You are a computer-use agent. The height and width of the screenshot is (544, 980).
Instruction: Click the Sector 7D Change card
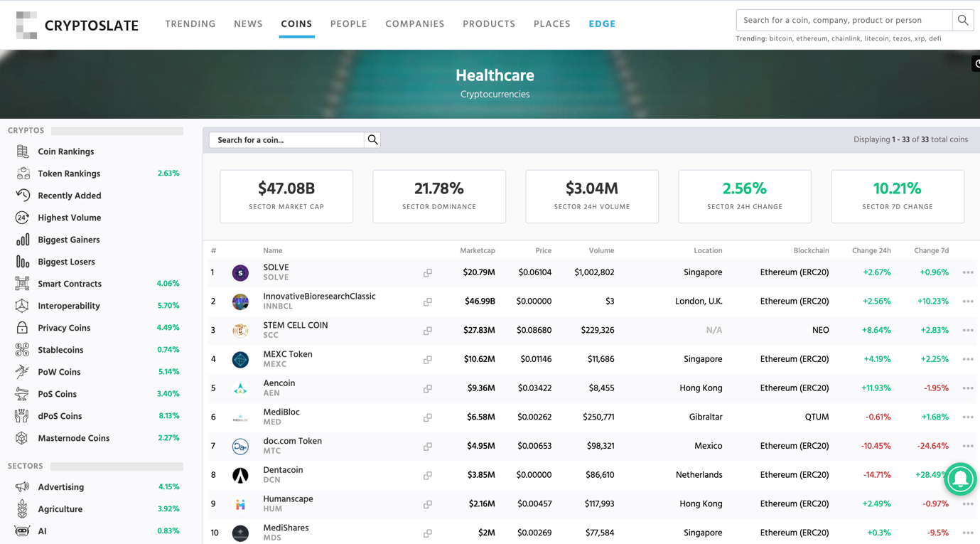pyautogui.click(x=898, y=196)
